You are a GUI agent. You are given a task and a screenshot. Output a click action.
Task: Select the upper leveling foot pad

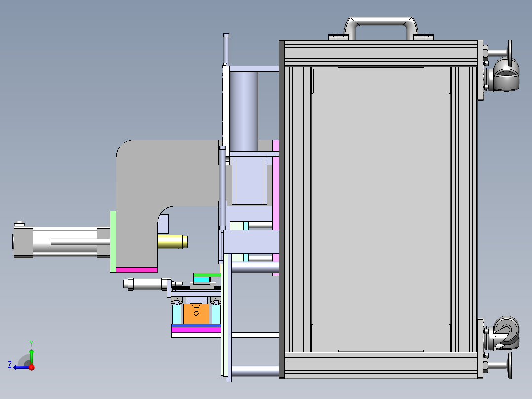[x=510, y=53]
